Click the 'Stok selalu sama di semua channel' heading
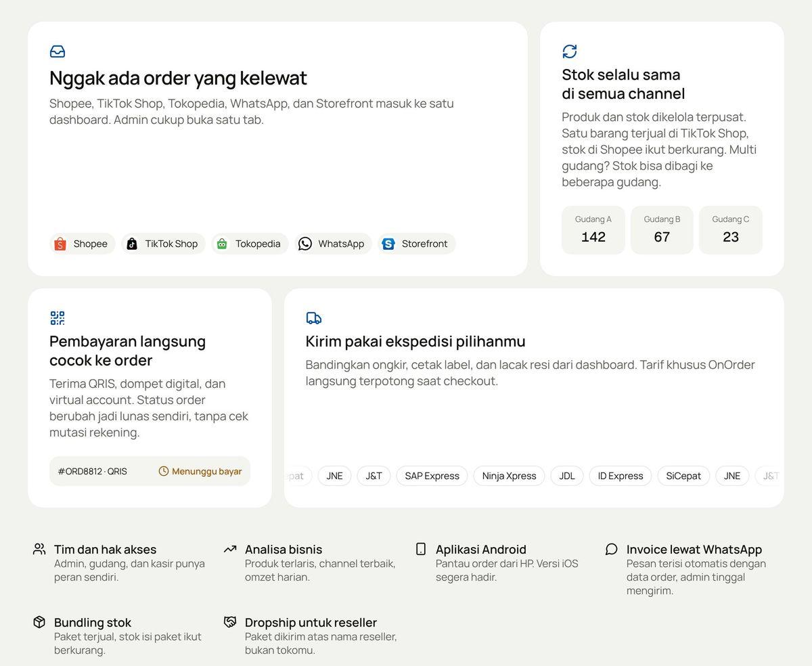 (x=623, y=84)
